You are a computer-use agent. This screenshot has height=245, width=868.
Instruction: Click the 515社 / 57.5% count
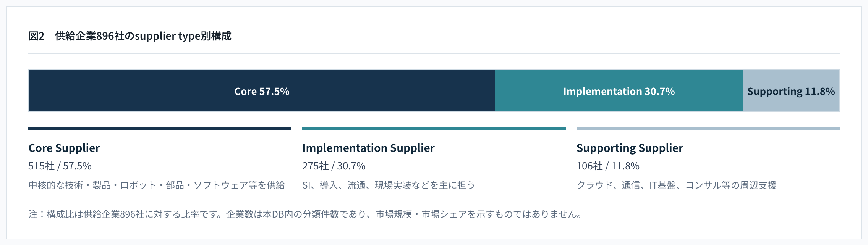pos(60,166)
